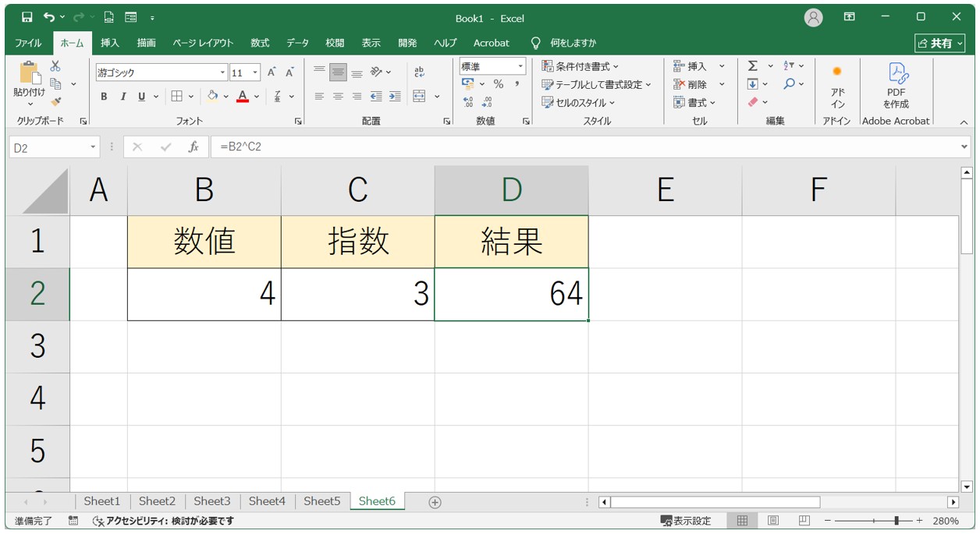Image resolution: width=980 pixels, height=534 pixels.
Task: Toggle wrap text in cells
Action: point(419,72)
